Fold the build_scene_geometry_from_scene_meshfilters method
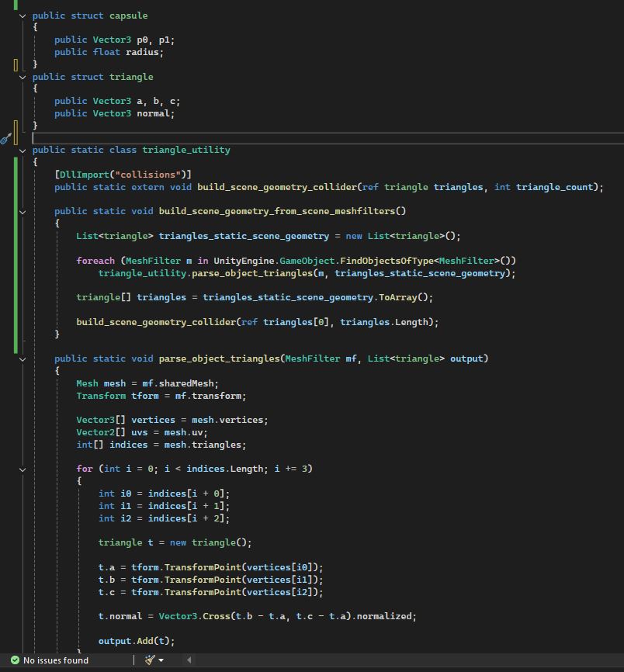The height and width of the screenshot is (672, 624). point(23,211)
